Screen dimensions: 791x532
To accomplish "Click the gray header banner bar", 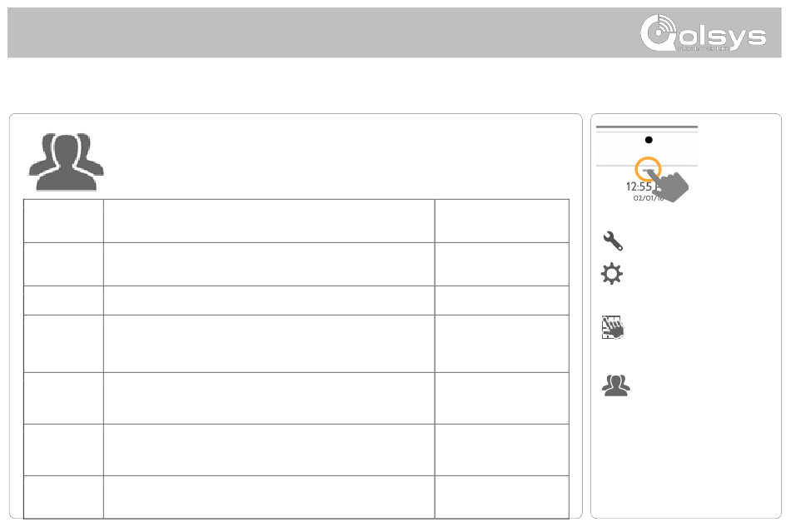I will [x=395, y=32].
